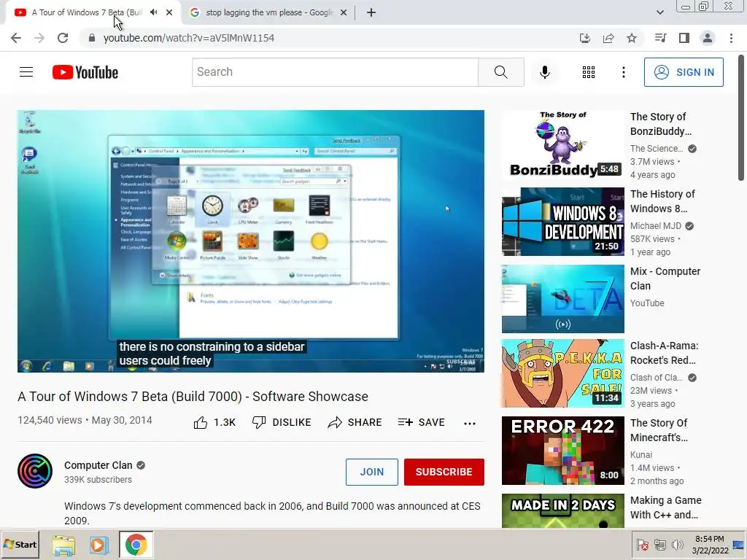Click the captions text overlay on video
The height and width of the screenshot is (560, 747).
(212, 354)
